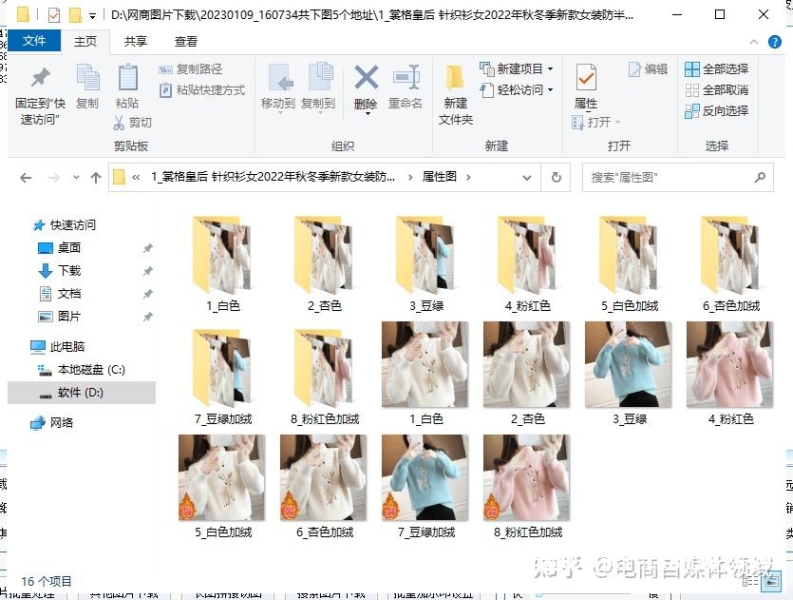
Task: Click the Search 属性图 input field
Action: (678, 178)
